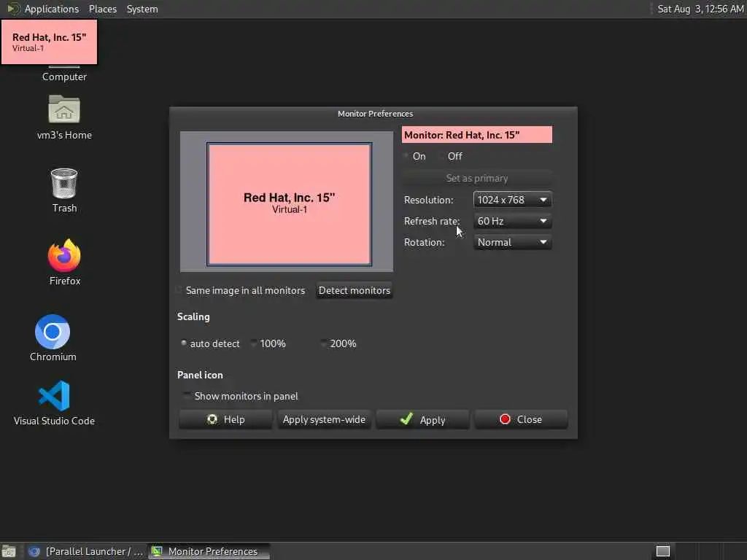747x560 pixels.
Task: Click Apply system-wide button
Action: click(x=324, y=419)
